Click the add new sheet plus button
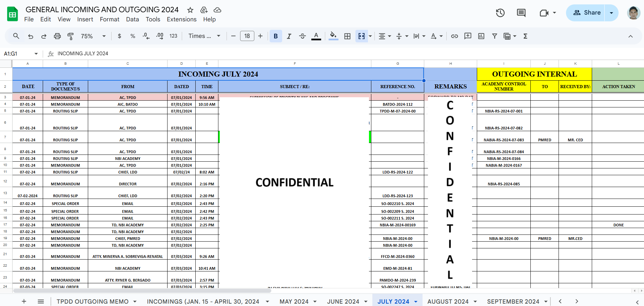 (x=24, y=301)
